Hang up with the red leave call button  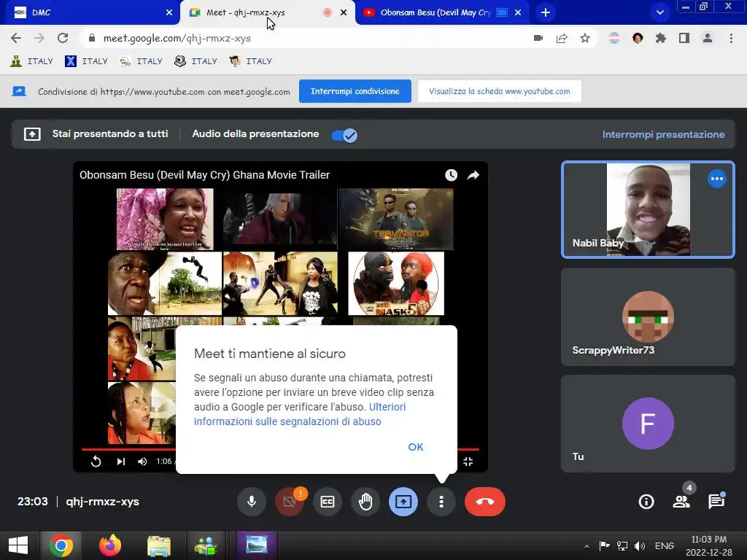485,502
